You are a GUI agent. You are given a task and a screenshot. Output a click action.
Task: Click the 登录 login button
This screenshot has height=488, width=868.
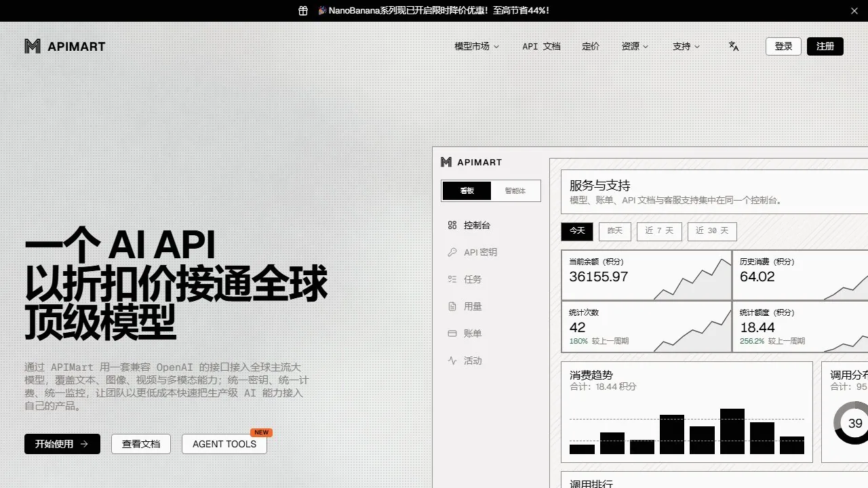[783, 46]
